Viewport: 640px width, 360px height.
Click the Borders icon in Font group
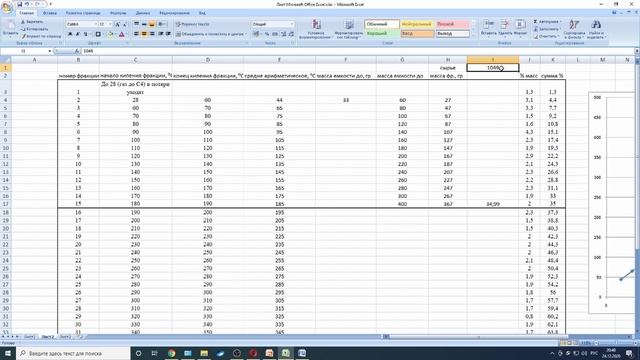click(98, 34)
